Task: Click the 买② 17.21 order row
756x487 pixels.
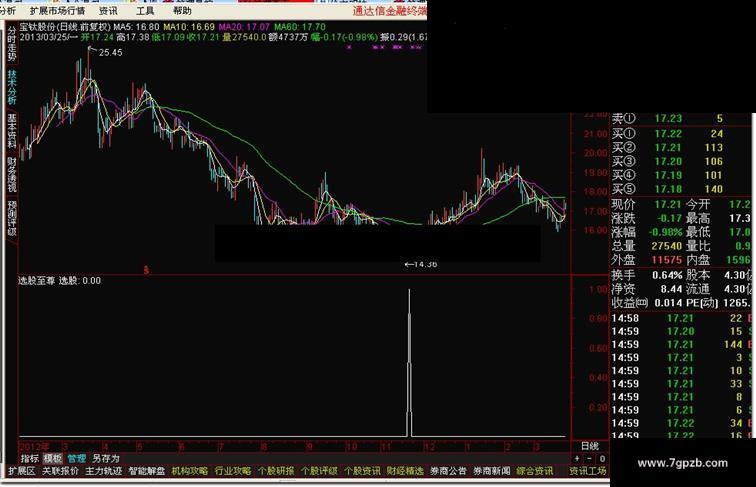Action: coord(682,148)
